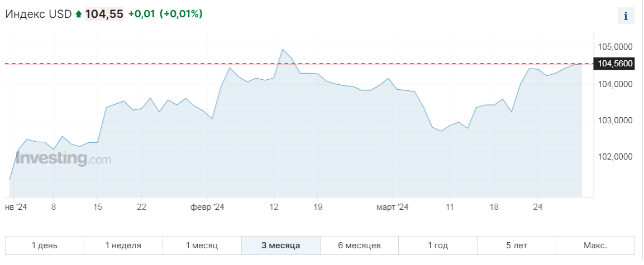Click the 105,0000 y-axis label
644x265 pixels.
click(616, 46)
